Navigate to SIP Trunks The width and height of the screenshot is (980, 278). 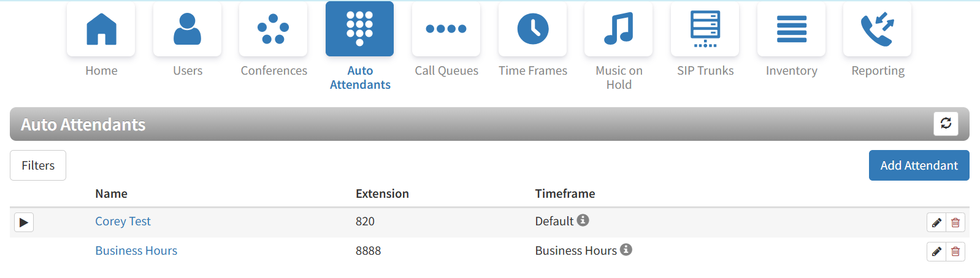tap(705, 29)
